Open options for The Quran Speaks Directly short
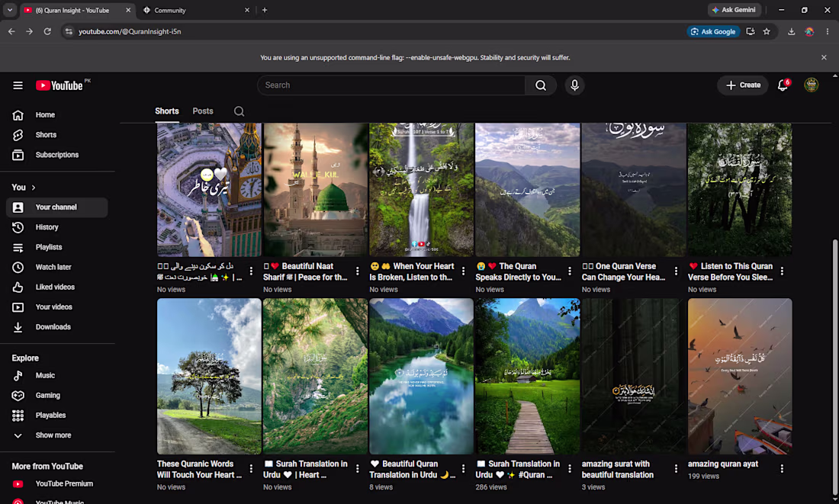 569,271
